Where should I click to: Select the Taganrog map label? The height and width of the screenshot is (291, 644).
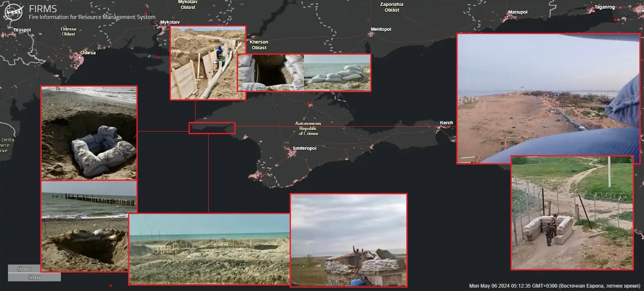604,8
